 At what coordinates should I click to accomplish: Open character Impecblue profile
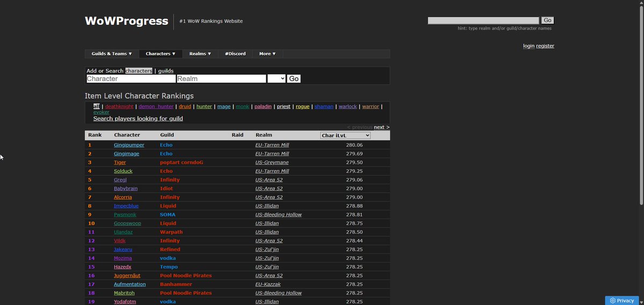pyautogui.click(x=126, y=206)
